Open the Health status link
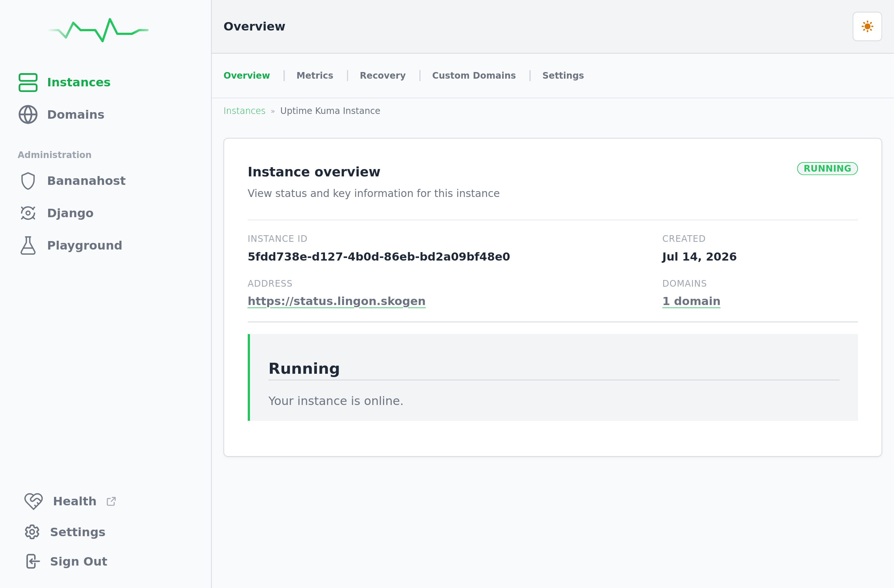Image resolution: width=894 pixels, height=588 pixels. tap(75, 501)
